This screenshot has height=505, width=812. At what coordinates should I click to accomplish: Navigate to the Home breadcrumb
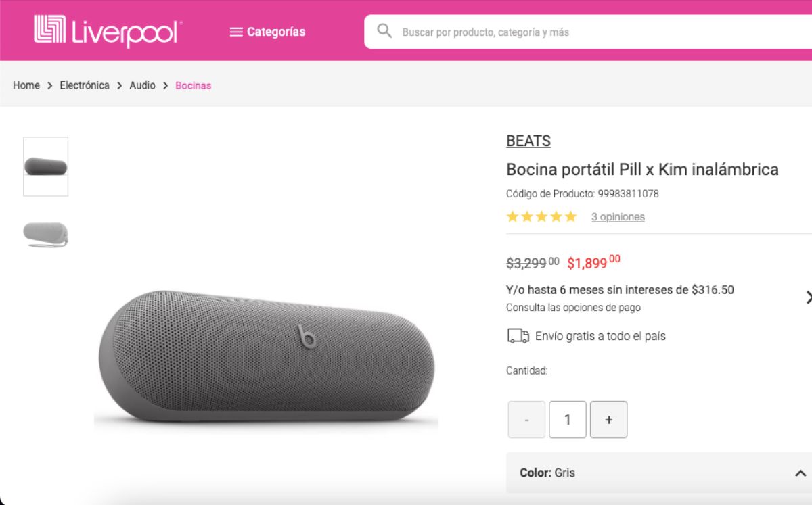pos(26,85)
